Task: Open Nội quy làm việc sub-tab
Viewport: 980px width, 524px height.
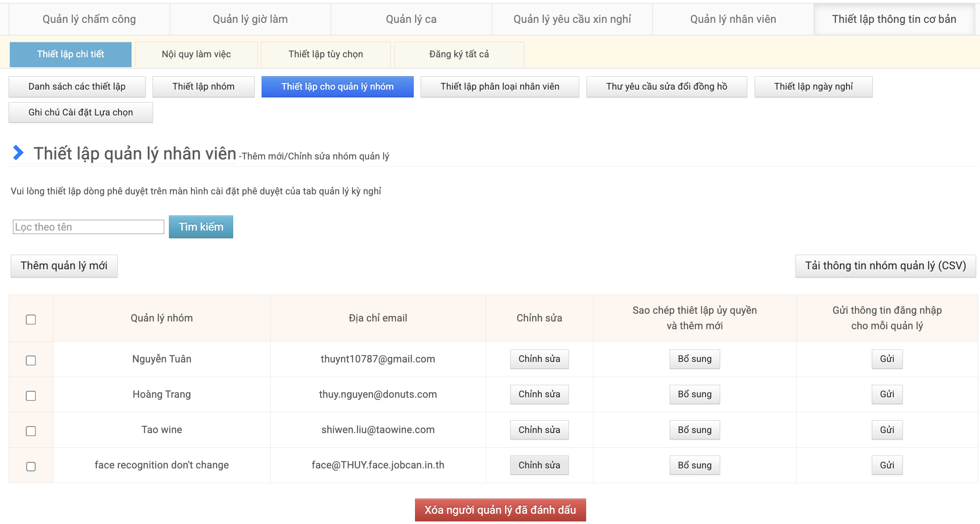Action: tap(196, 54)
